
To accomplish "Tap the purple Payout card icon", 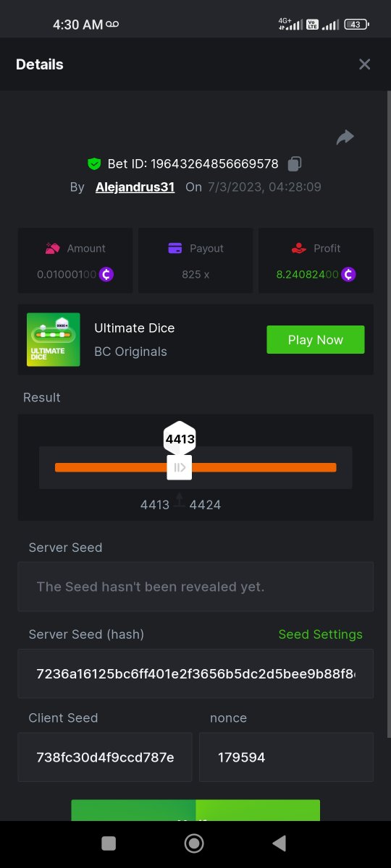I will click(x=175, y=248).
